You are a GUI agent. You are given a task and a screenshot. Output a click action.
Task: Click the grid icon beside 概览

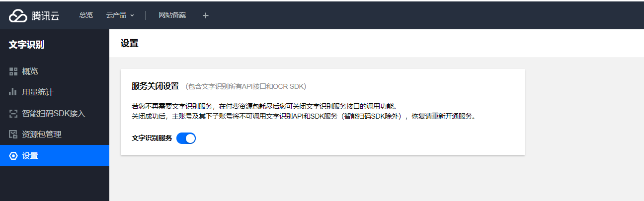(x=13, y=71)
